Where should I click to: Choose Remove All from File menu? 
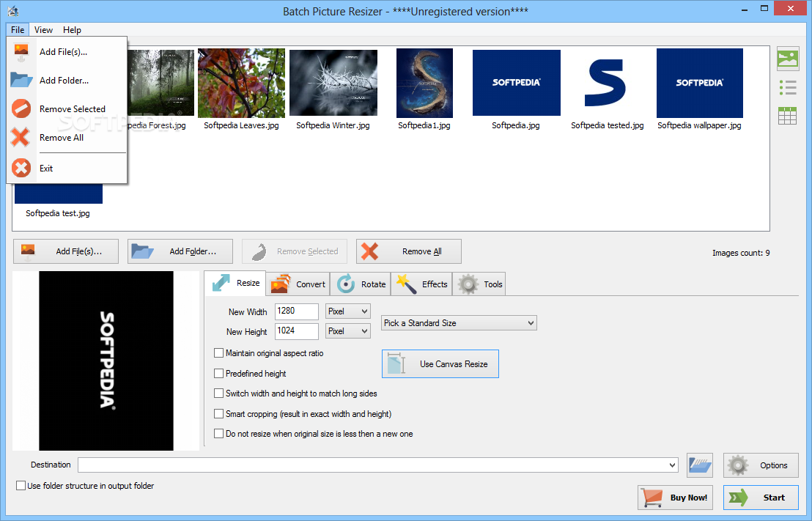[67, 137]
